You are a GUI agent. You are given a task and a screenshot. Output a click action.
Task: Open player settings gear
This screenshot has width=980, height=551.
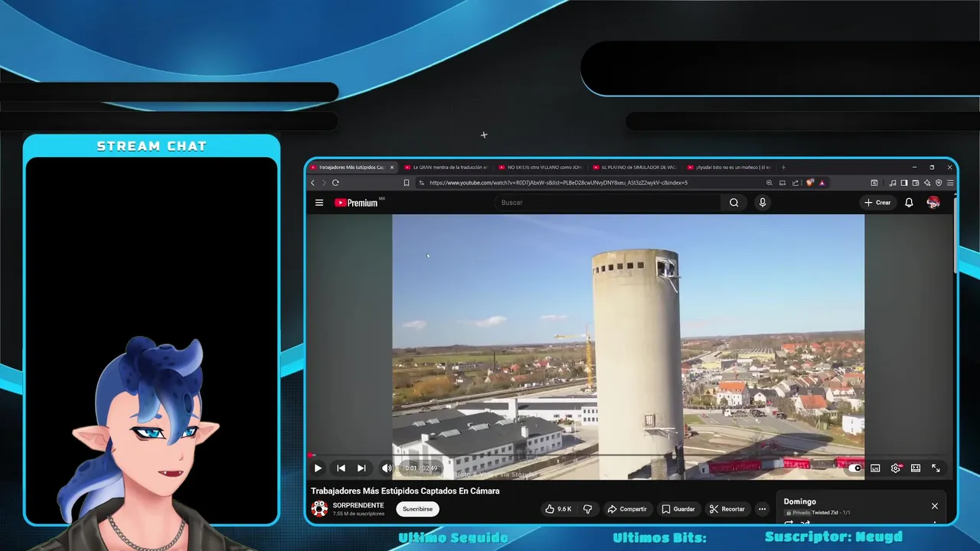coord(896,468)
